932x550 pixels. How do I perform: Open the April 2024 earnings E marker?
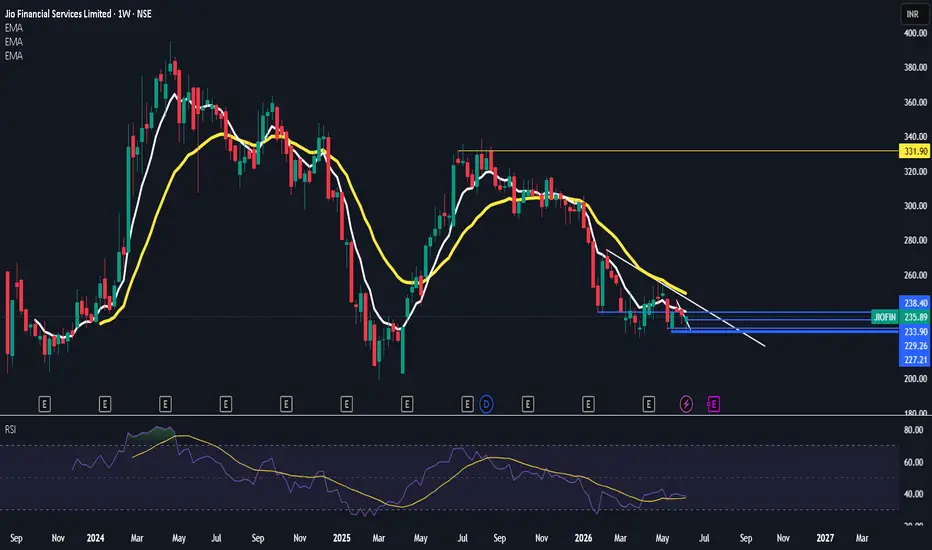click(x=165, y=405)
